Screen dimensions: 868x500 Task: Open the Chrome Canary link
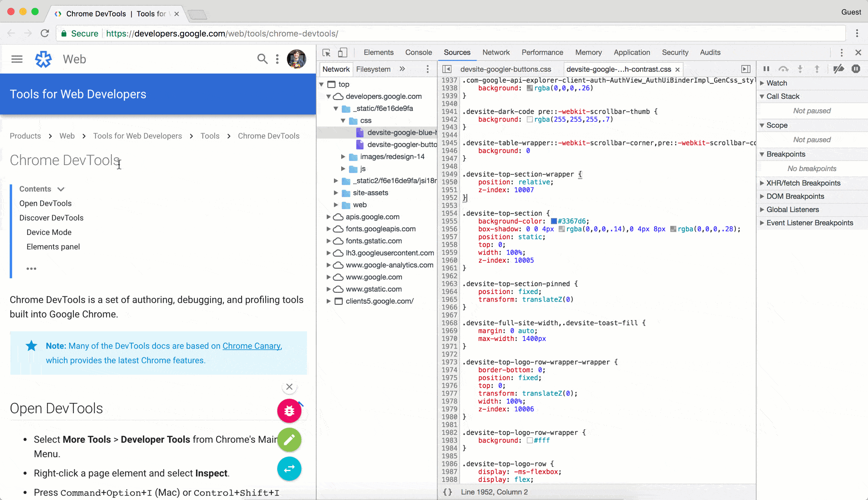tap(250, 346)
